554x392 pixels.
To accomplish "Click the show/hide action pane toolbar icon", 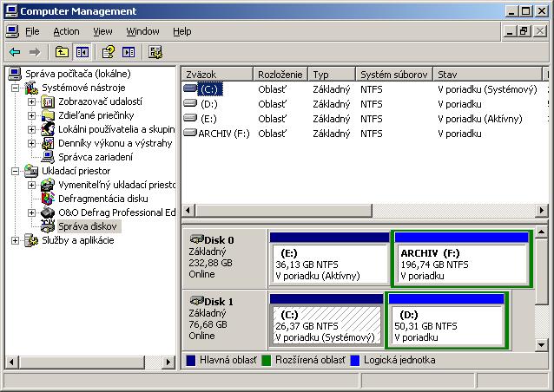I will pyautogui.click(x=128, y=53).
